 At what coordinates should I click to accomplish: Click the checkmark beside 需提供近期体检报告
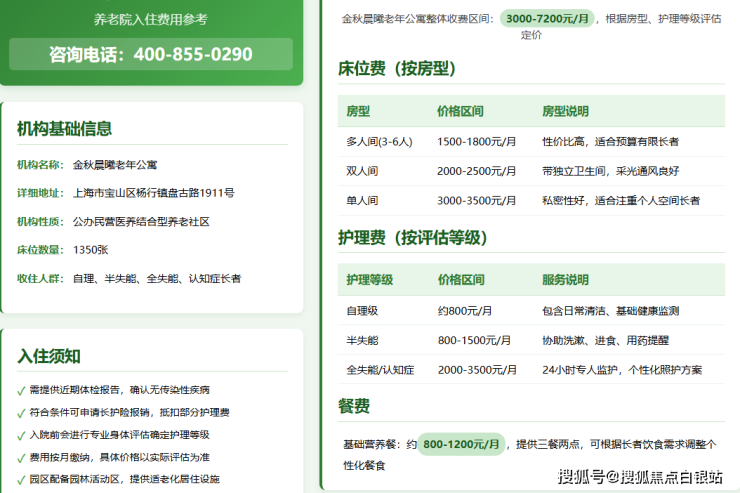(21, 391)
